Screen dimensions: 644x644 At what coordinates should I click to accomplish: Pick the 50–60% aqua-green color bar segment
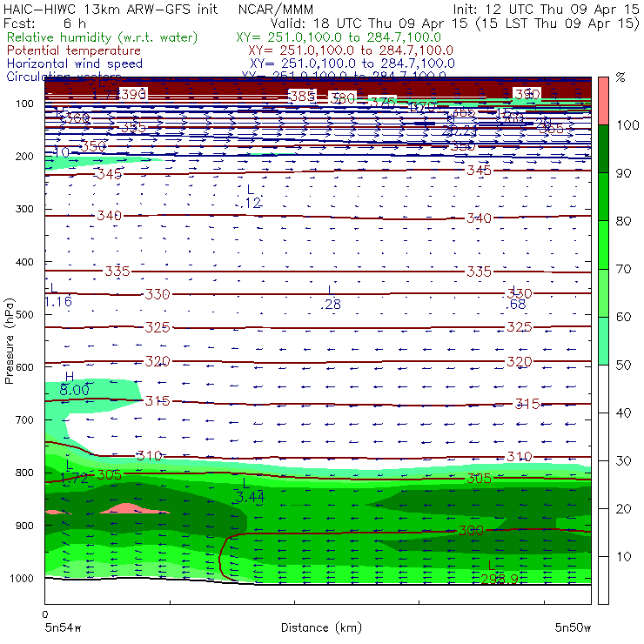[x=603, y=341]
